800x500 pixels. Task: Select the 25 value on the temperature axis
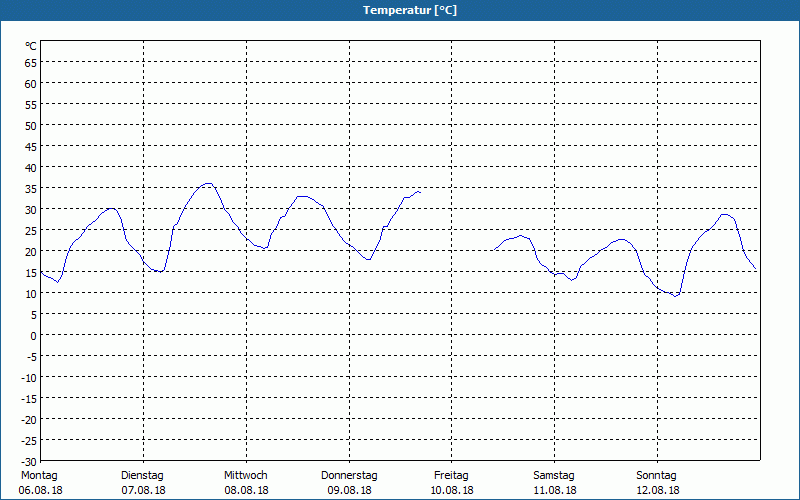[31, 231]
